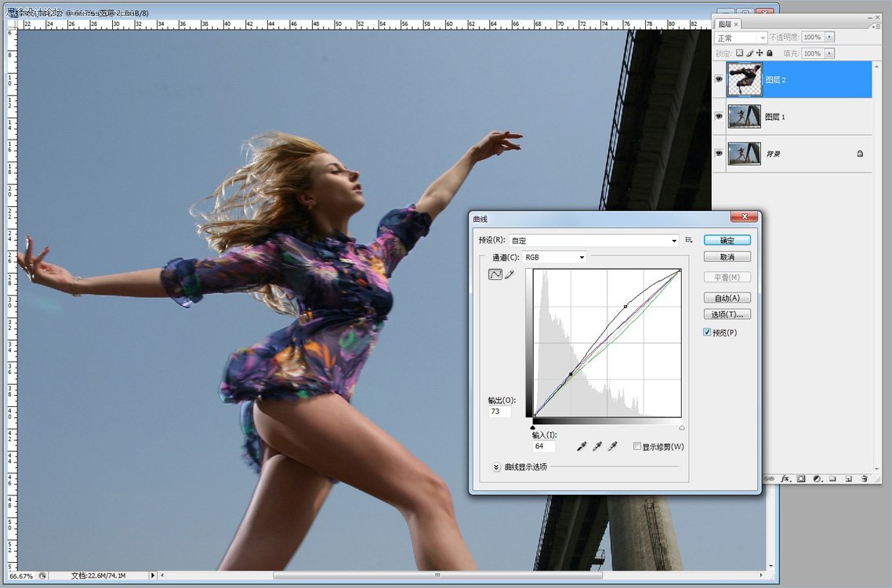
Task: Hide 图层 2 with its eye icon
Action: [719, 79]
